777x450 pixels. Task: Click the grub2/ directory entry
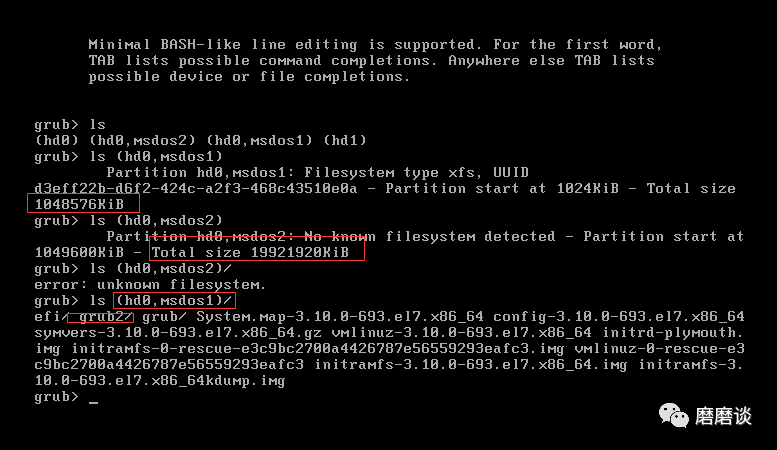(106, 317)
